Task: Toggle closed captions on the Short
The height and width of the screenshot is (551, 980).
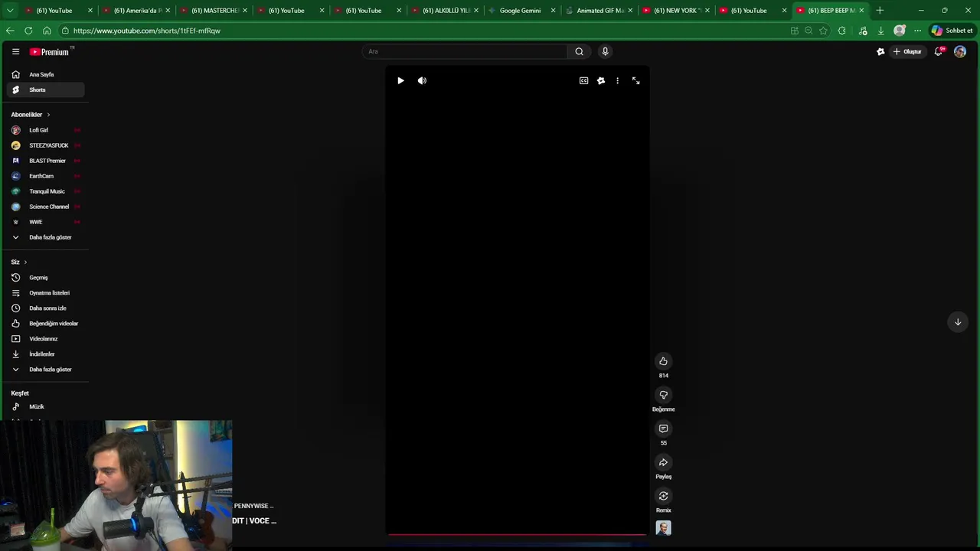Action: pos(583,80)
